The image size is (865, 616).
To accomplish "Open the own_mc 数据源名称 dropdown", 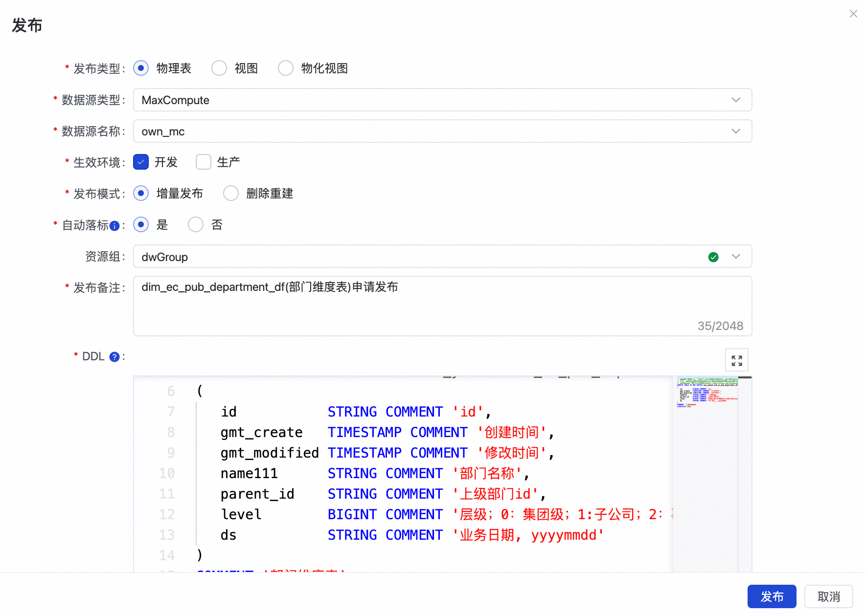I will pyautogui.click(x=736, y=131).
